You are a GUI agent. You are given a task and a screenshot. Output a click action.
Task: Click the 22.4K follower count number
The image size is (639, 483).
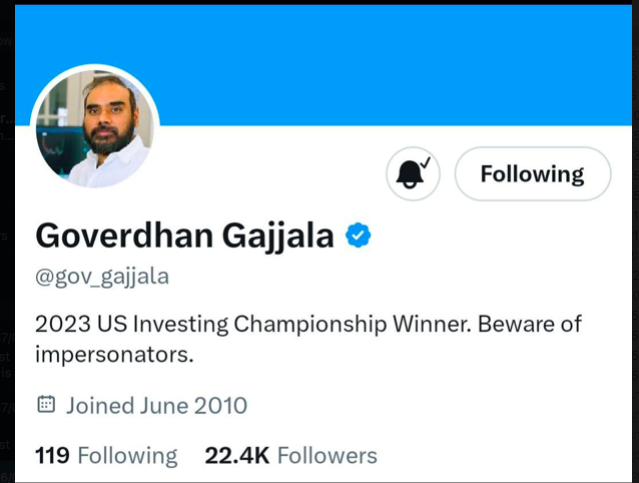[x=237, y=456]
